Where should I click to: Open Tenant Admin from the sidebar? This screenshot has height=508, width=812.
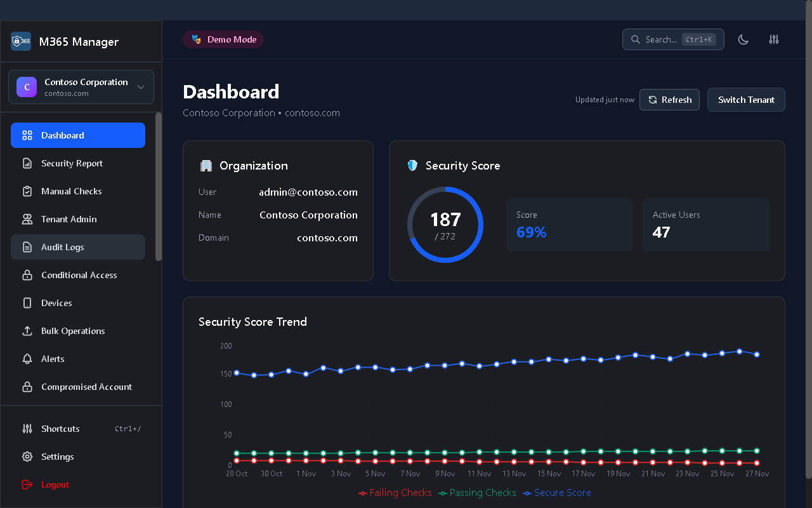point(69,219)
